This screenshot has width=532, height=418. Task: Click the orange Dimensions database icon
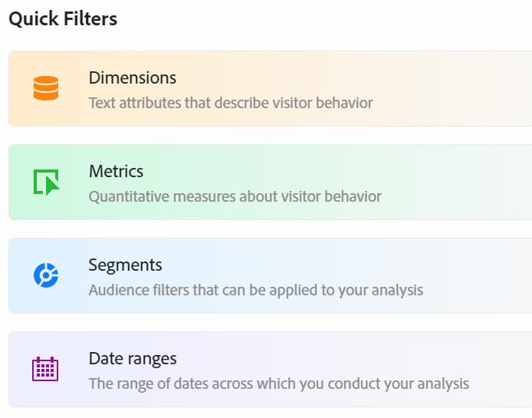coord(46,88)
